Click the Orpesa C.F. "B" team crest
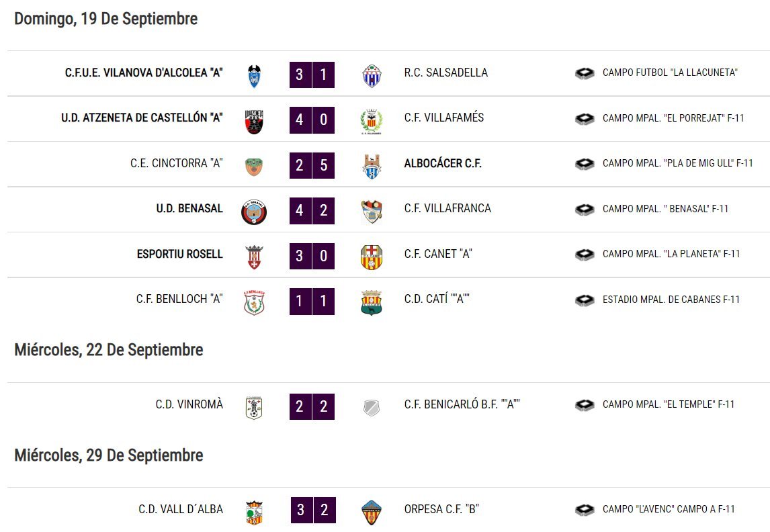This screenshot has height=532, width=770. click(372, 513)
